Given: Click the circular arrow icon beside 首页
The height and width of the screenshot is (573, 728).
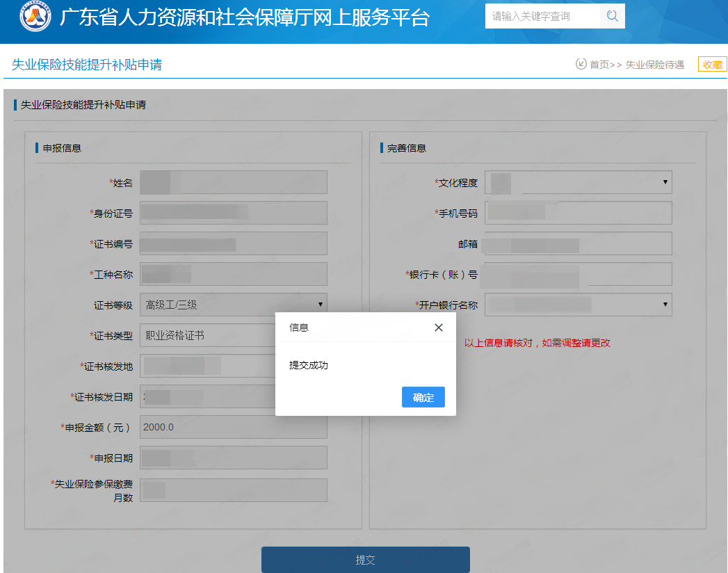Looking at the screenshot, I should pyautogui.click(x=581, y=64).
